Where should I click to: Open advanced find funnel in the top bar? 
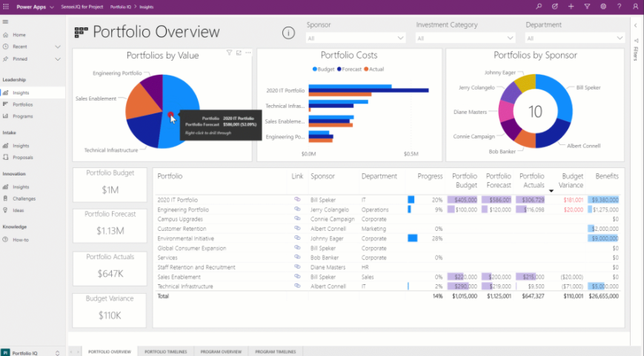(587, 7)
